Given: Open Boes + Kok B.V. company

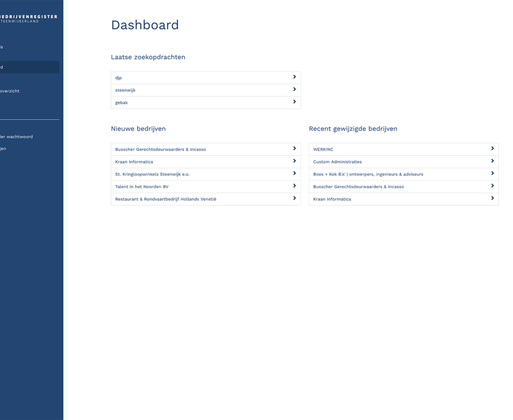Looking at the screenshot, I should (x=404, y=174).
